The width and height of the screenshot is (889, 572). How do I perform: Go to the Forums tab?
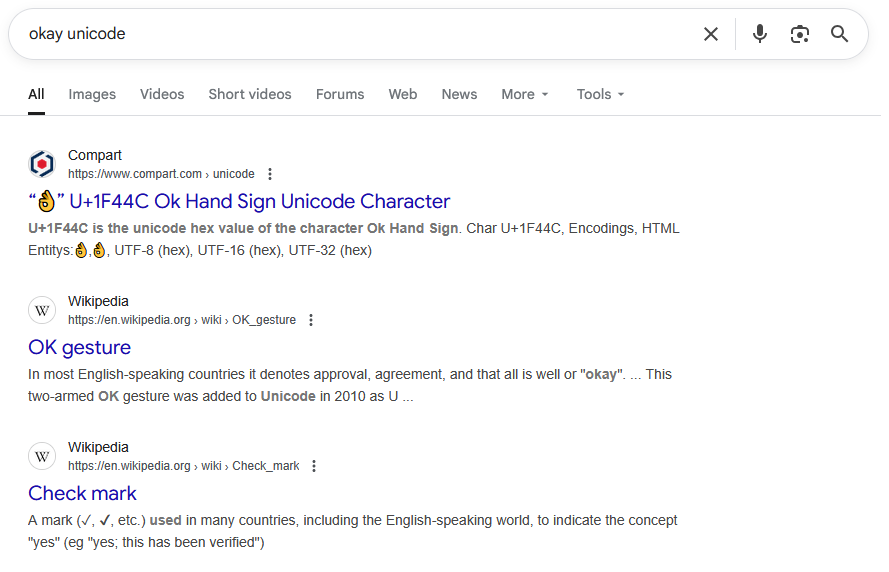tap(340, 94)
